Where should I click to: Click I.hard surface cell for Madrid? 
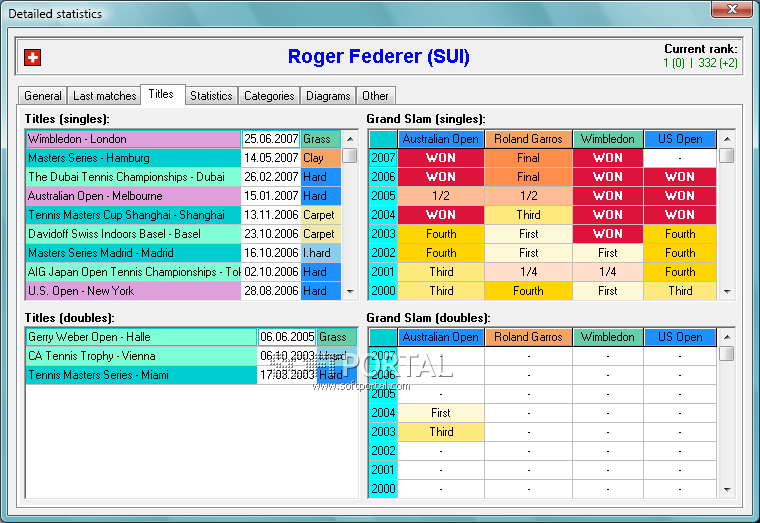(x=321, y=253)
